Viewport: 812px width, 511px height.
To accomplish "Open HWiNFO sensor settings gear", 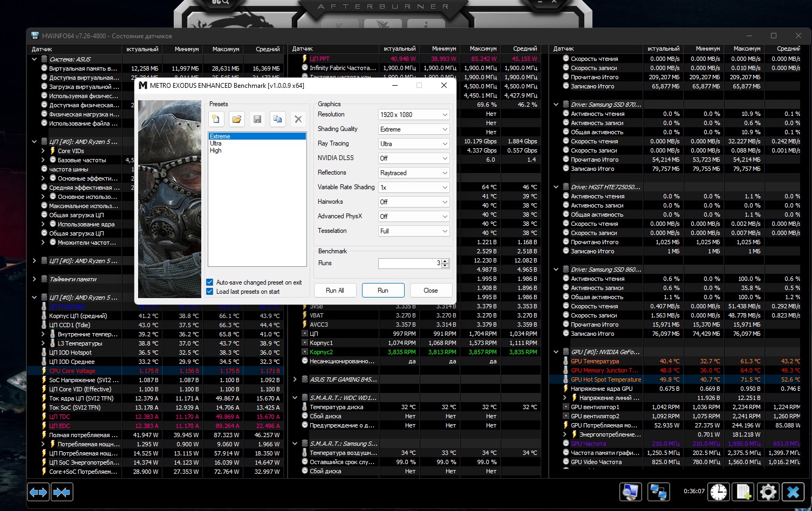I will point(768,492).
